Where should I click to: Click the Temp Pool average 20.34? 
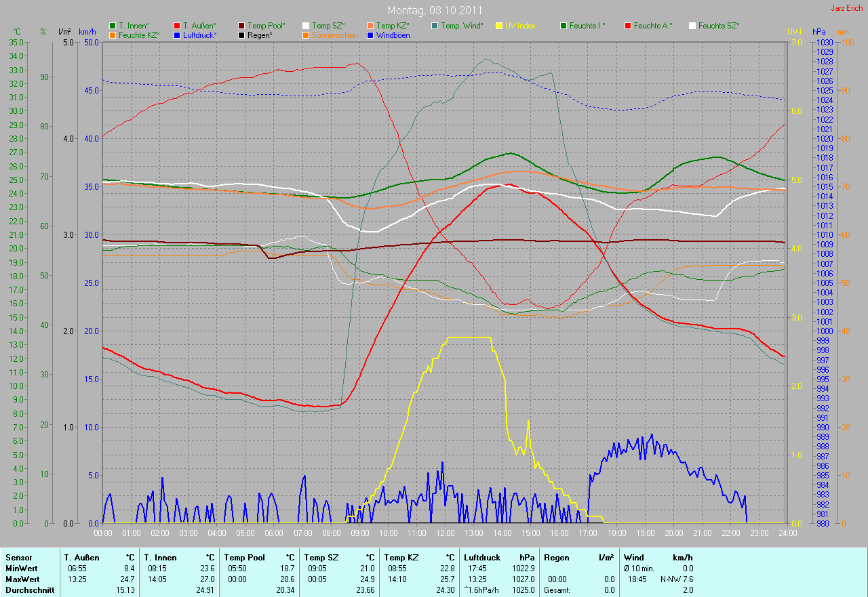(285, 590)
